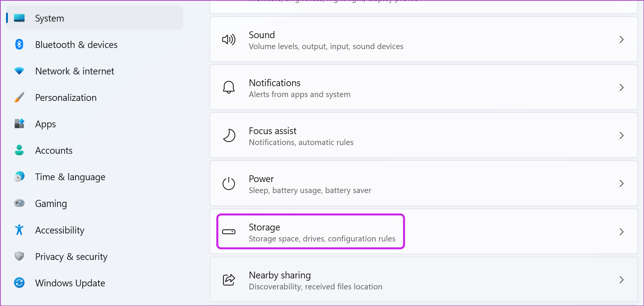Image resolution: width=644 pixels, height=306 pixels.
Task: Click 'Discoverability, received files location' text
Action: (x=315, y=287)
